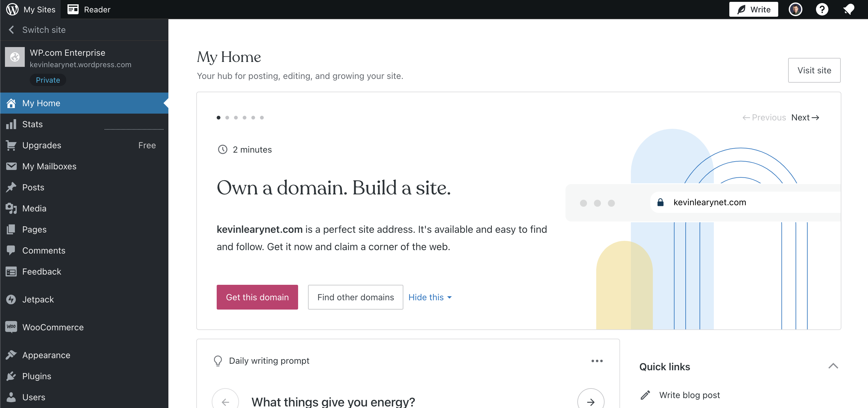
Task: Click Get this domain button
Action: 257,297
